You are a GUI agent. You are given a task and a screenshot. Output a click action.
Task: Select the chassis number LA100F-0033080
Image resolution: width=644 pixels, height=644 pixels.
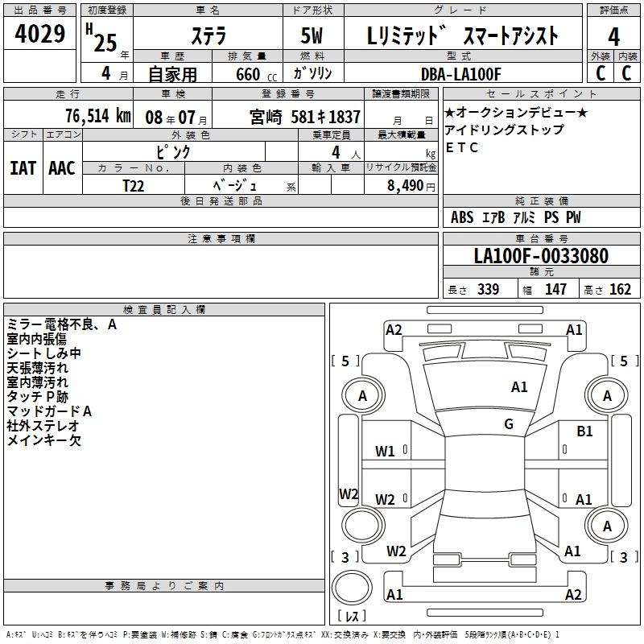coord(541,256)
